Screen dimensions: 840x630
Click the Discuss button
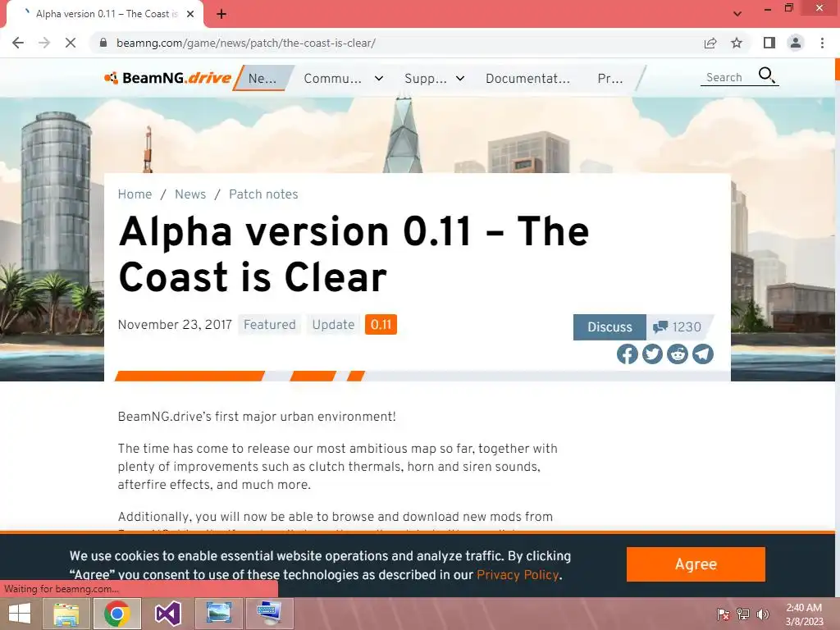(x=609, y=326)
